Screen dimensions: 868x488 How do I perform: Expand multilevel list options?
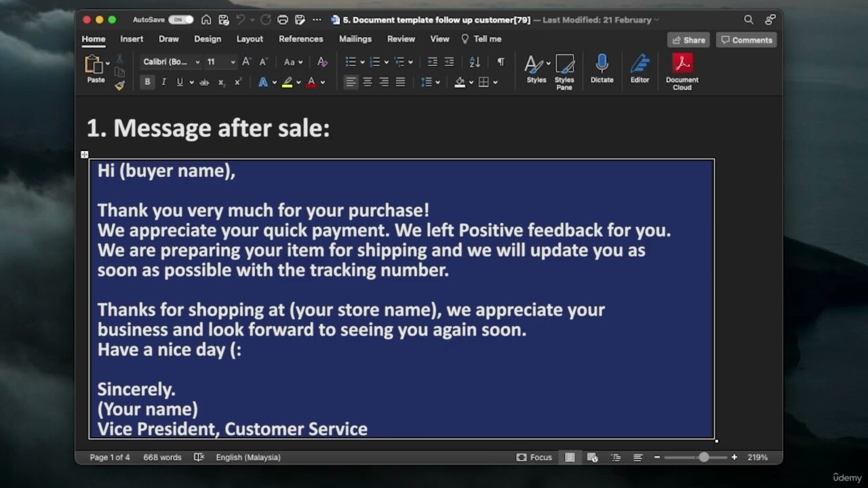(x=410, y=62)
